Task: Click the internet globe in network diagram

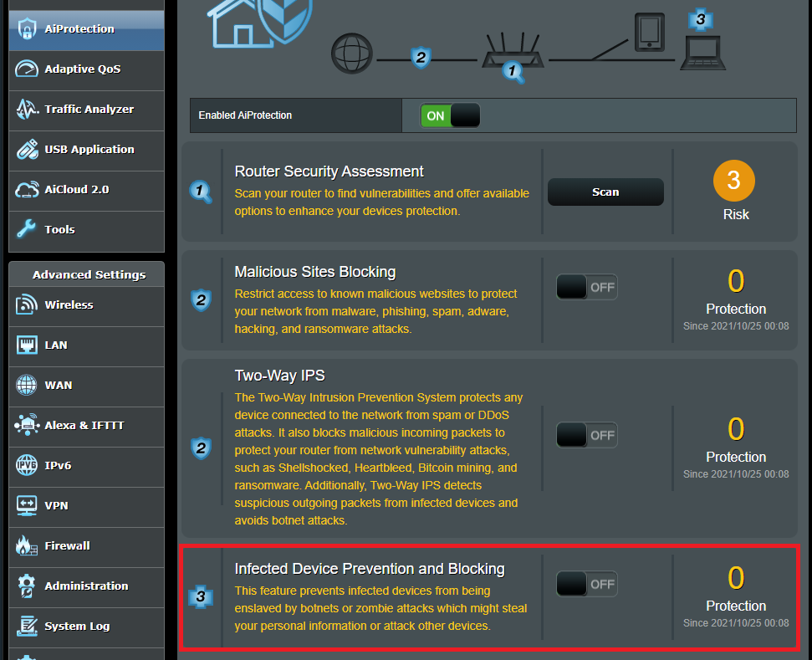Action: 351,54
